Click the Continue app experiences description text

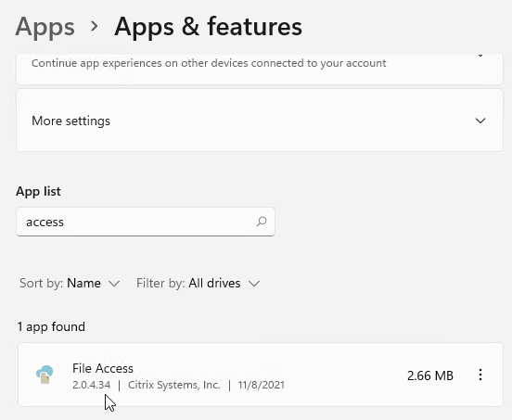pyautogui.click(x=209, y=63)
